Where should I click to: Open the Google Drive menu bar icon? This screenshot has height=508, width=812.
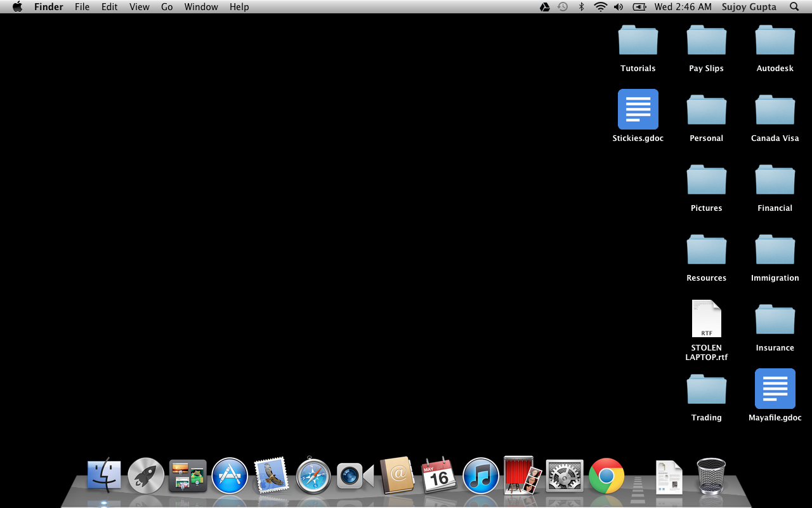pos(544,7)
